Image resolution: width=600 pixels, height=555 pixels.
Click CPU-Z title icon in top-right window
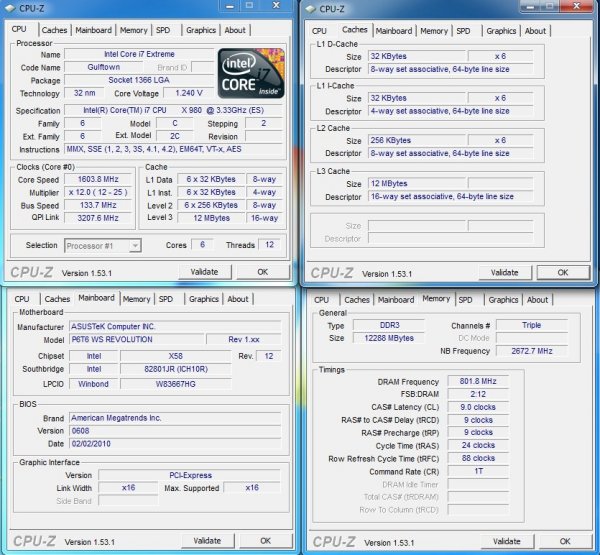pyautogui.click(x=311, y=8)
